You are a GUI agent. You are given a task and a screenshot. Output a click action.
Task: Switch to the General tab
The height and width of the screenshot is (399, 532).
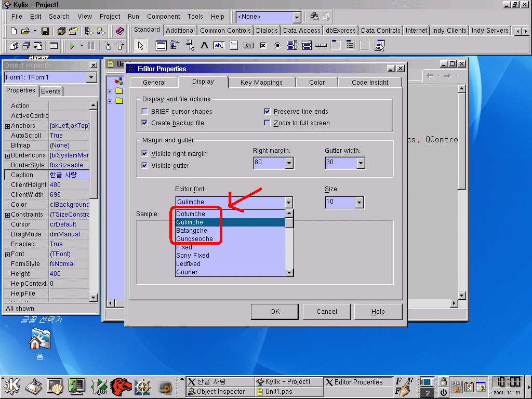point(154,83)
